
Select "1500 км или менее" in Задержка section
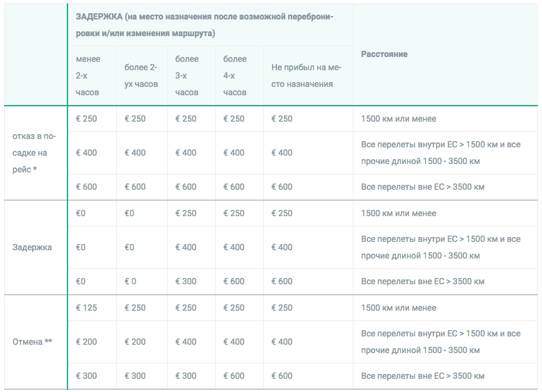click(x=399, y=213)
